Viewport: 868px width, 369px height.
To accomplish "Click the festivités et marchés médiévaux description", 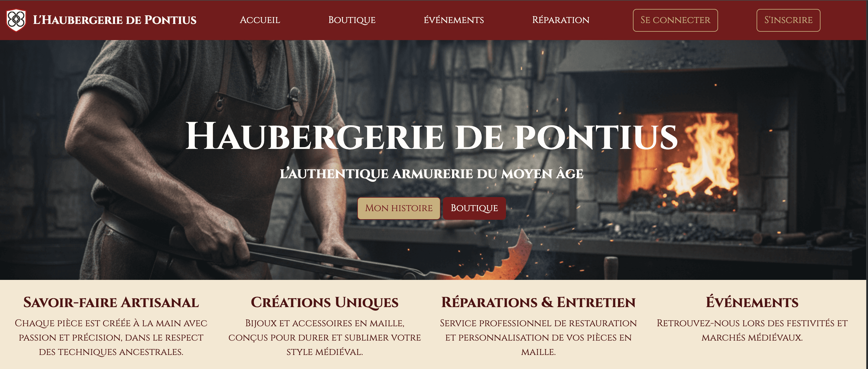I will [752, 330].
